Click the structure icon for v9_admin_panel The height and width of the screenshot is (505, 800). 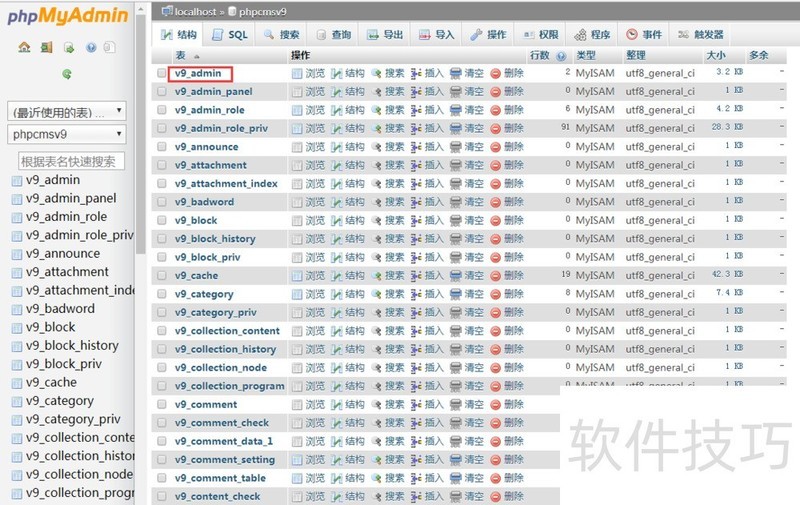[x=337, y=92]
